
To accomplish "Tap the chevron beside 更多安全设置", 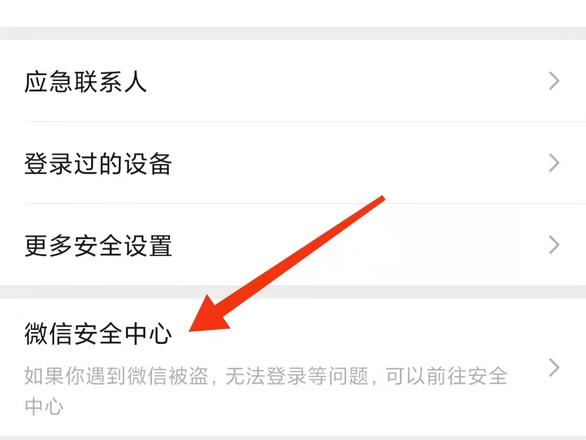I will click(x=554, y=245).
